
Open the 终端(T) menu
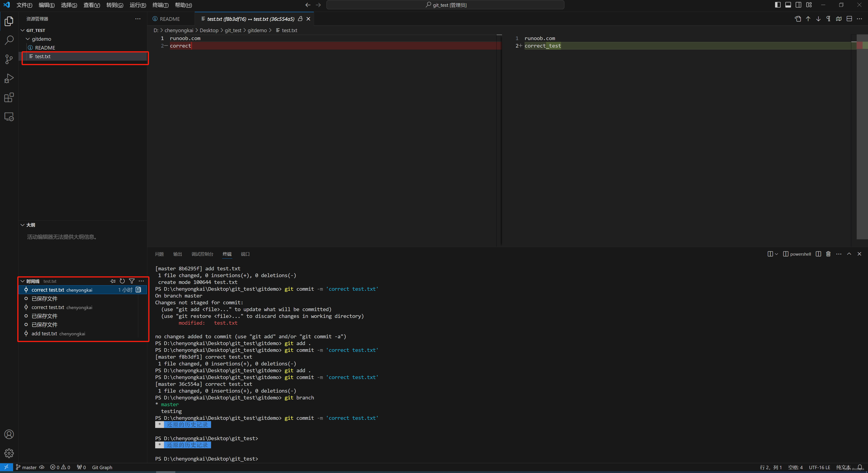[160, 5]
